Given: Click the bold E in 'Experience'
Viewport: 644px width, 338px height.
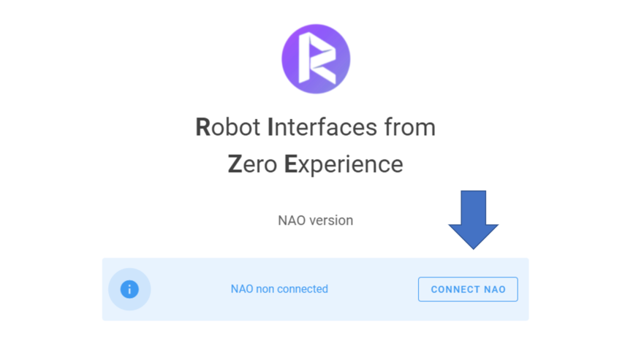Looking at the screenshot, I should 290,164.
